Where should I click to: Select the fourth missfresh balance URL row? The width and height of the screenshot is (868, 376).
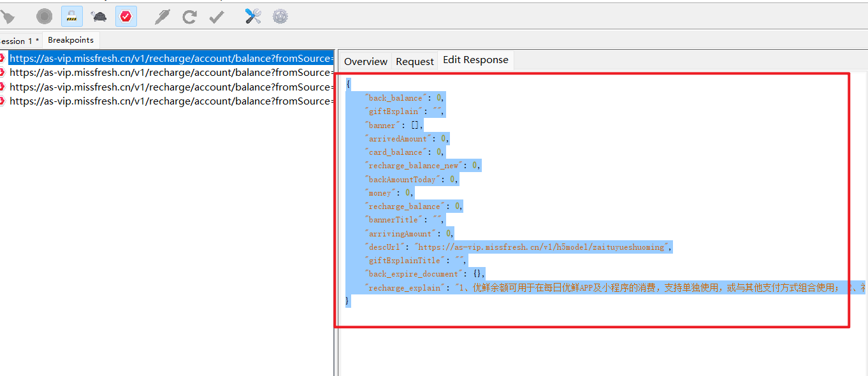click(171, 101)
